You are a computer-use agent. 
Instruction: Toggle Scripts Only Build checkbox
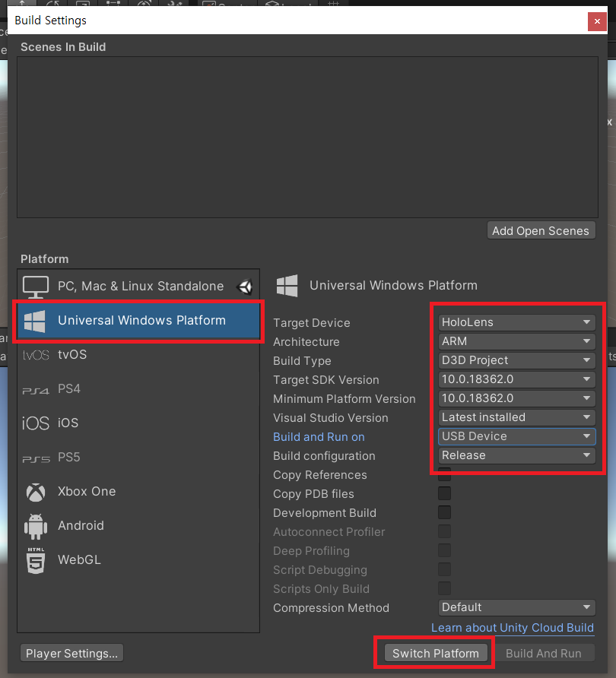(444, 588)
